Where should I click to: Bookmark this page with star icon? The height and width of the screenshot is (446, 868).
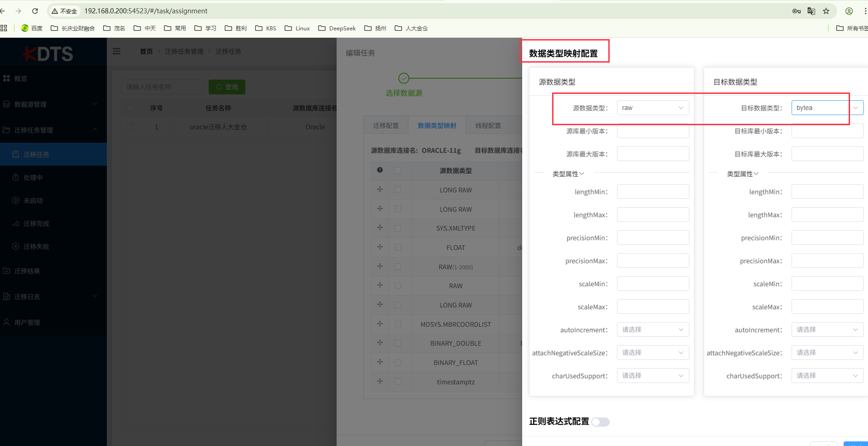pos(826,11)
